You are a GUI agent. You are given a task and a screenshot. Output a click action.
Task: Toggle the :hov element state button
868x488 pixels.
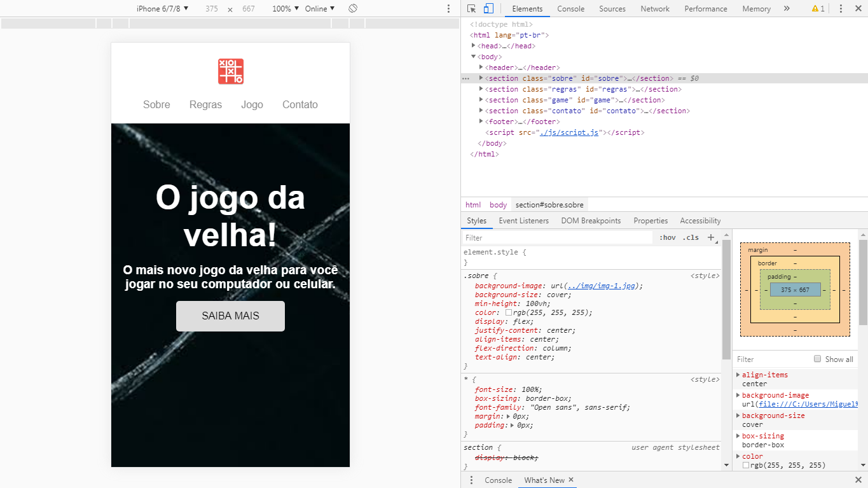(668, 237)
